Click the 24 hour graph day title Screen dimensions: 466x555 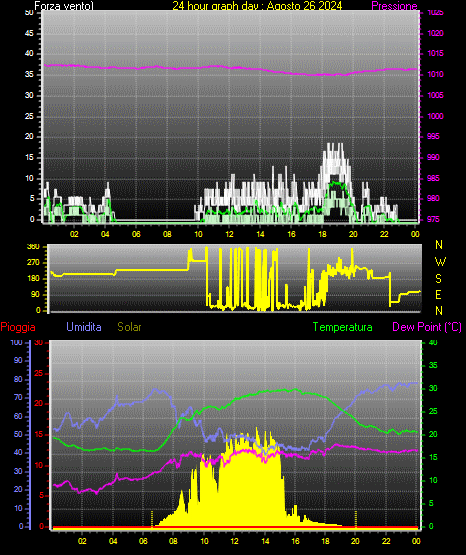click(257, 6)
